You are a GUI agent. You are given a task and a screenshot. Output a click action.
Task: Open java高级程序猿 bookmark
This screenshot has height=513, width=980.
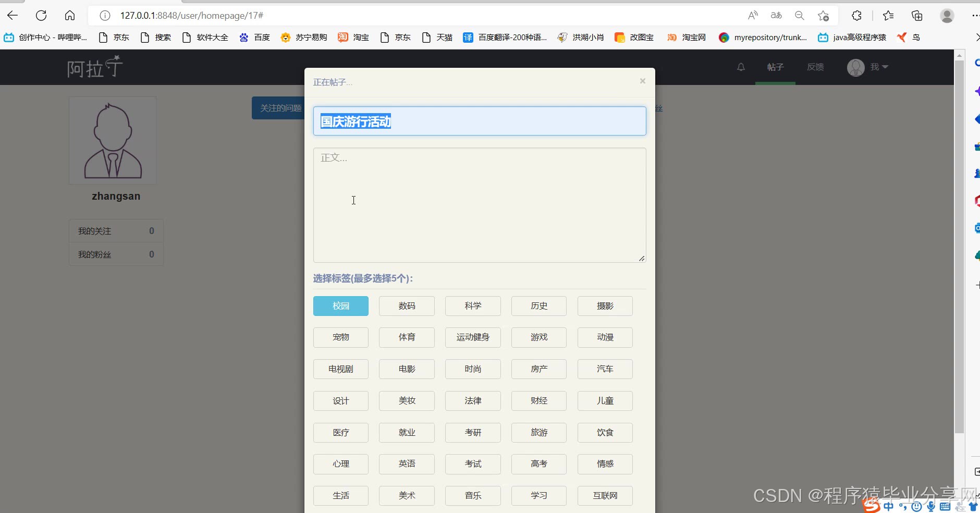point(852,38)
